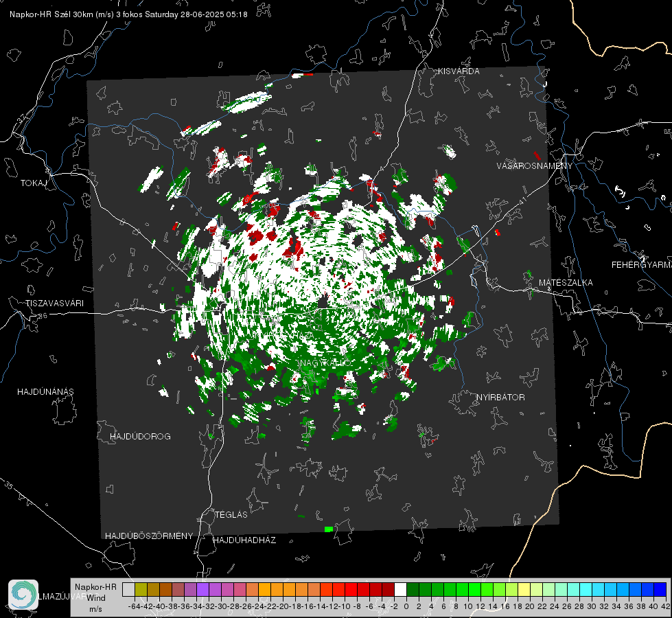Pick the olive swatch above -64
Image resolution: width=672 pixels, height=618 pixels.
tap(141, 589)
